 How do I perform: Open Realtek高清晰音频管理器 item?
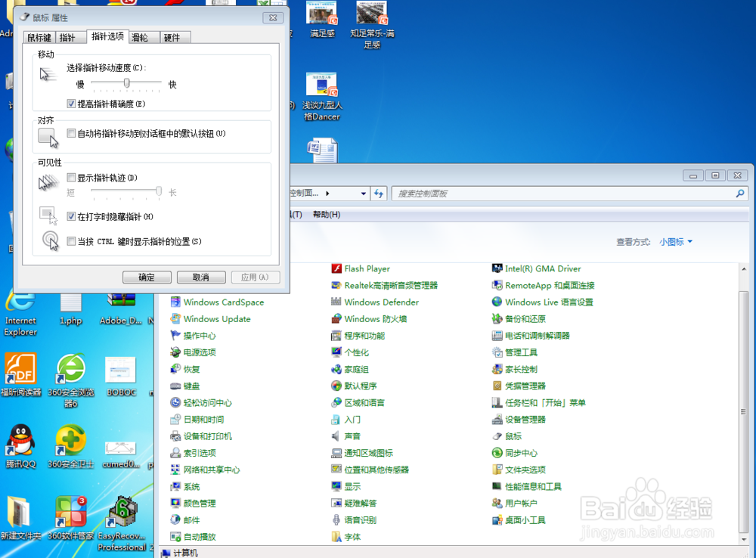point(384,286)
